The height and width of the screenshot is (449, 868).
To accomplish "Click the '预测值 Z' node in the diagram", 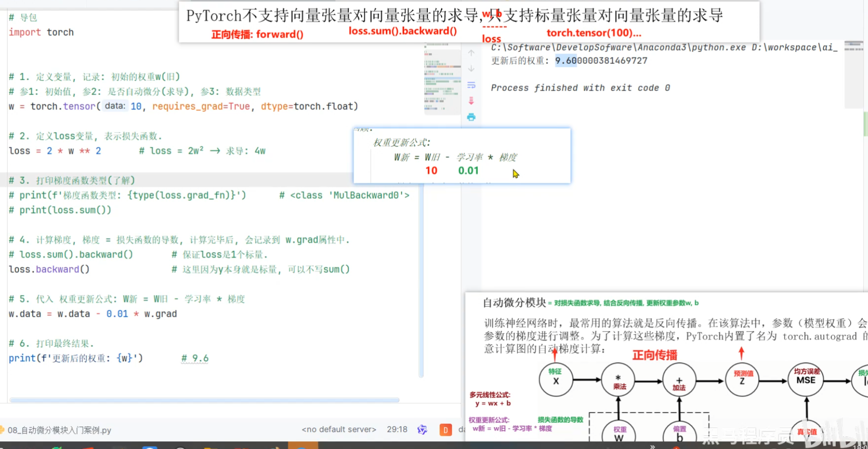I will click(742, 379).
